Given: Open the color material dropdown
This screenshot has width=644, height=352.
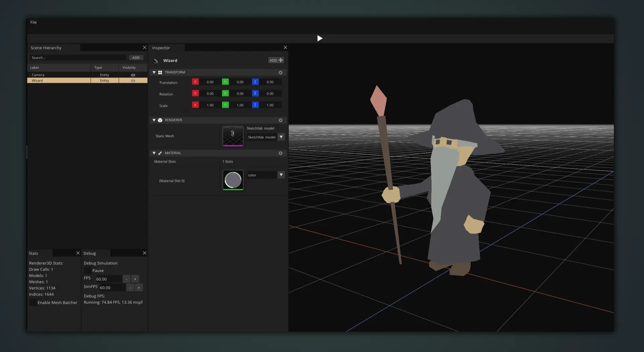Looking at the screenshot, I should (x=281, y=175).
